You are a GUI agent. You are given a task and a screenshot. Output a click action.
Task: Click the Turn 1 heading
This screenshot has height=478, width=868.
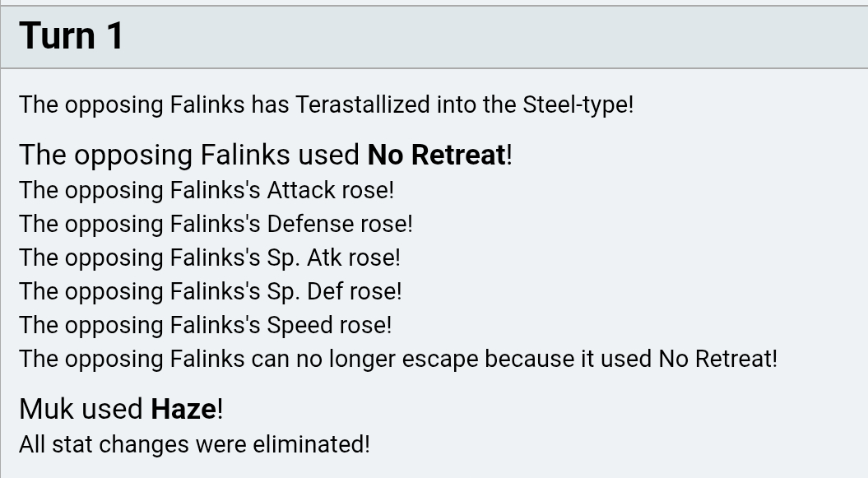pyautogui.click(x=72, y=37)
